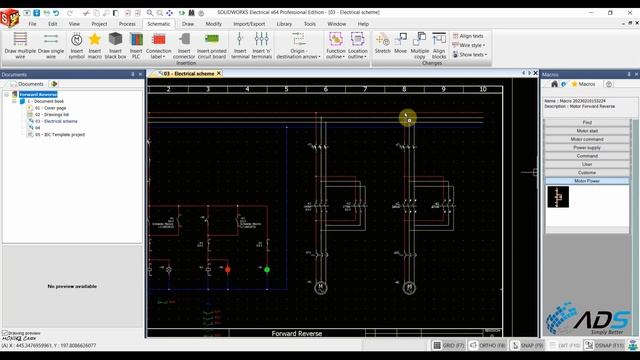Screen dimensions: 640x360
Task: Open Origin - destination arrows dropdown
Action: pyautogui.click(x=298, y=45)
